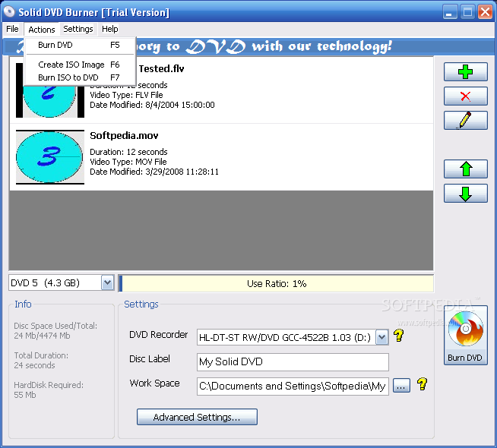Click Video Type: MOV File text
Viewport: 497px width, 448px height.
point(128,162)
